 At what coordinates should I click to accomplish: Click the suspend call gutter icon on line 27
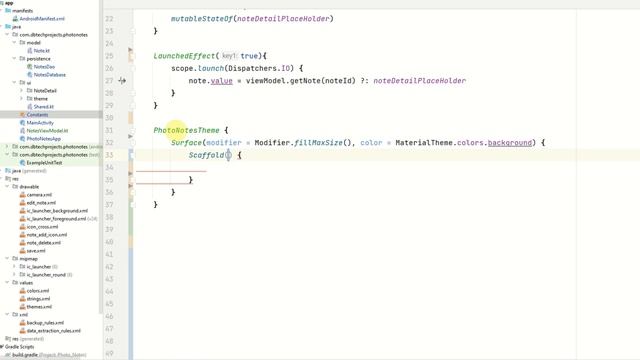point(122,81)
